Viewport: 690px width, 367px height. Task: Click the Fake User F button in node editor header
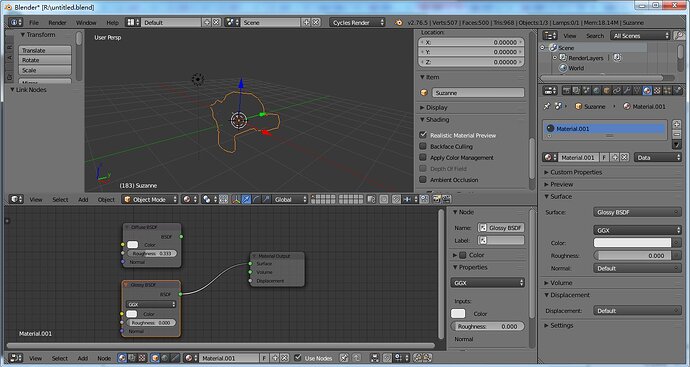pyautogui.click(x=264, y=358)
